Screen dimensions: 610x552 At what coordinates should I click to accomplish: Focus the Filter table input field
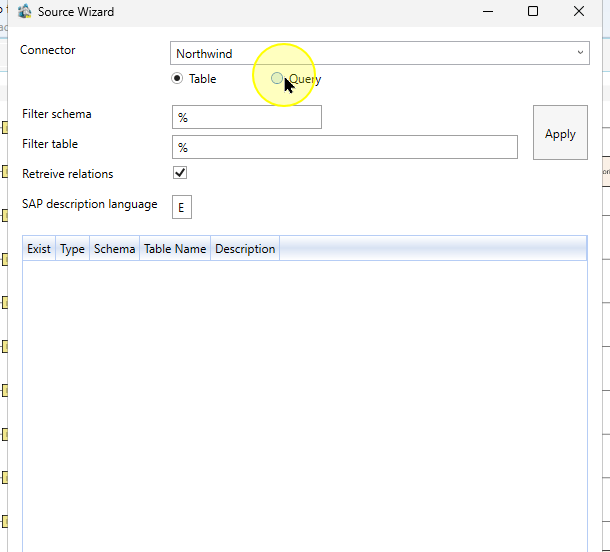click(x=345, y=147)
